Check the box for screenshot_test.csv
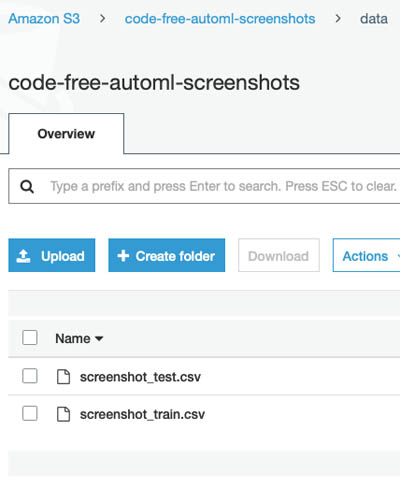The height and width of the screenshot is (488, 400). (30, 376)
